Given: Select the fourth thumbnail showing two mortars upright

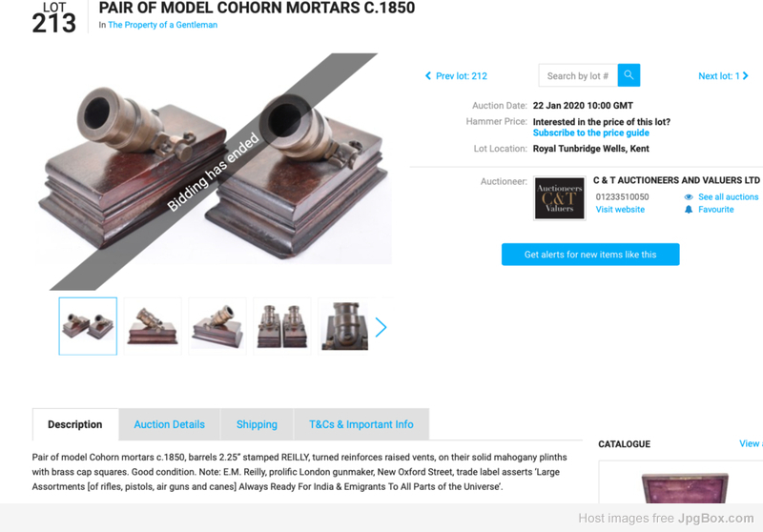Looking at the screenshot, I should (x=282, y=326).
